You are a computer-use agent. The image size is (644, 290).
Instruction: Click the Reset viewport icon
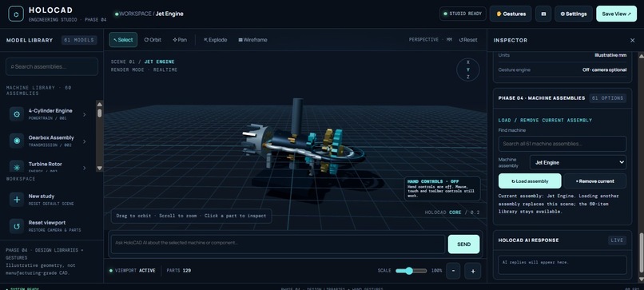(x=17, y=226)
